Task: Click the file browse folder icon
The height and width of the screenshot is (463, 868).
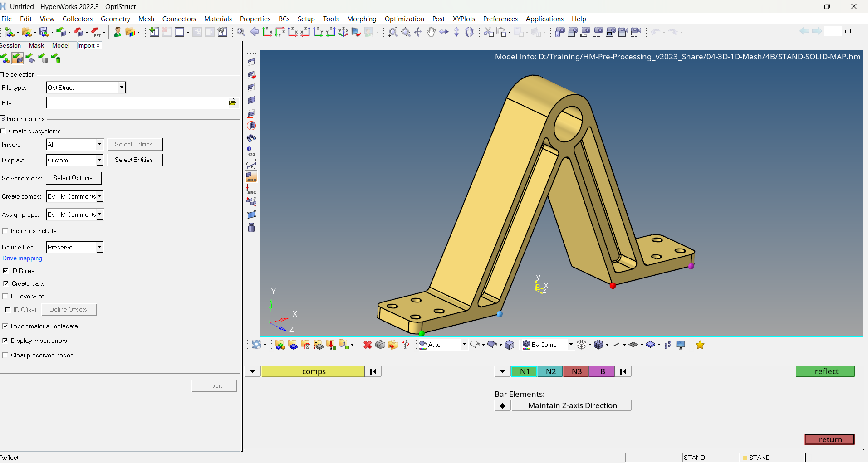Action: pos(233,103)
